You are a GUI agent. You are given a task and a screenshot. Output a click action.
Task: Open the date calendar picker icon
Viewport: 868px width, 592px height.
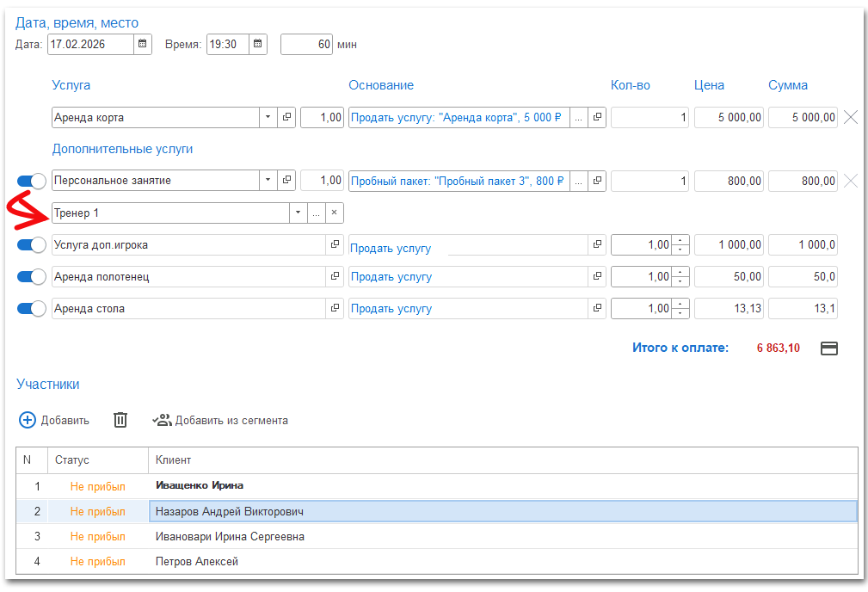click(143, 44)
